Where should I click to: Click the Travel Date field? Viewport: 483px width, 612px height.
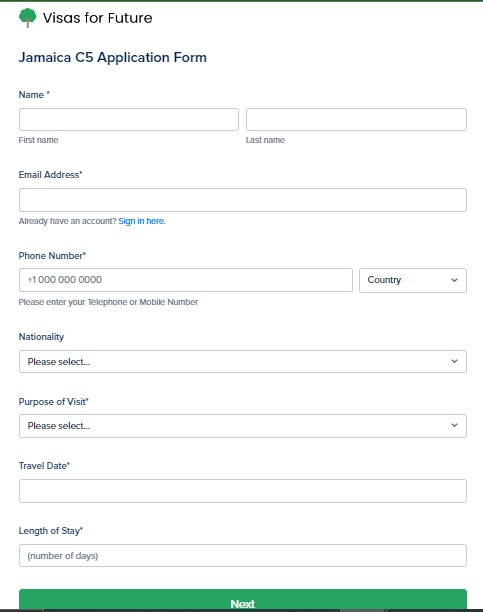(243, 491)
